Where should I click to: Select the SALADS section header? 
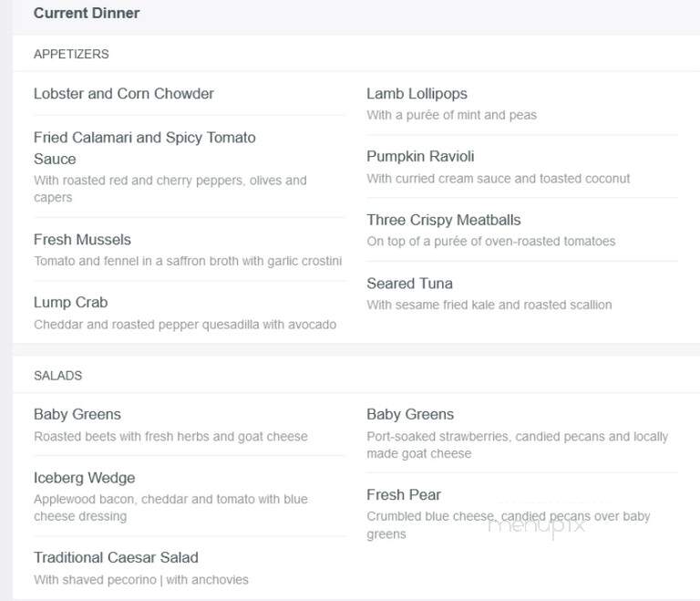[58, 376]
